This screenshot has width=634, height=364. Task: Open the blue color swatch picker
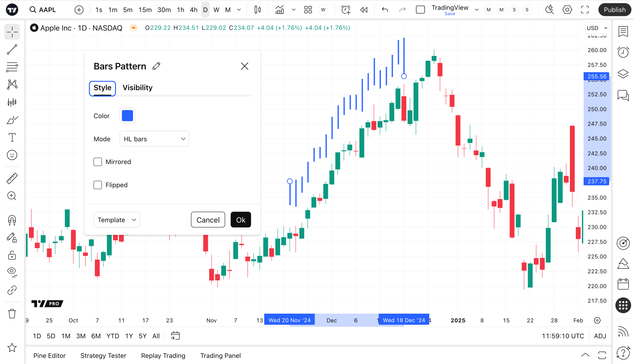point(127,116)
